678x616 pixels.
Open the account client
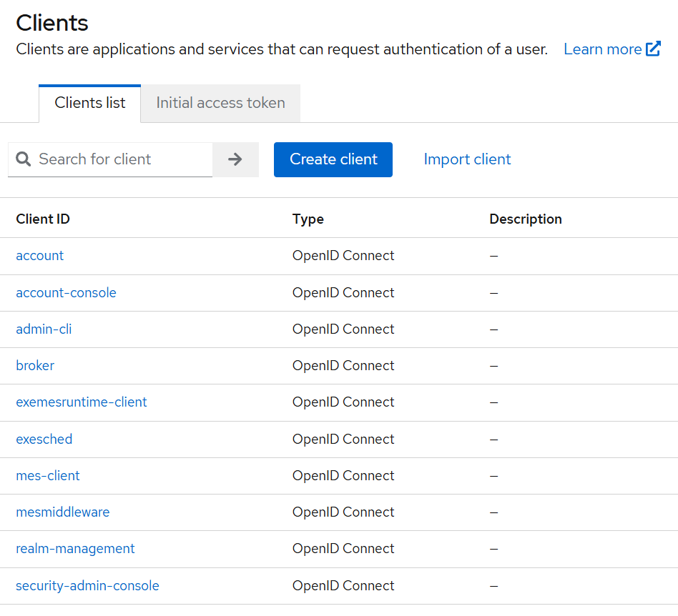40,256
